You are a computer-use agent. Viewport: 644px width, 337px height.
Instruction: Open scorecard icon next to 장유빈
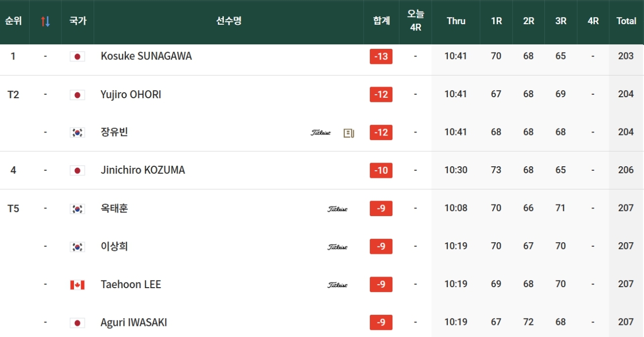click(x=349, y=133)
